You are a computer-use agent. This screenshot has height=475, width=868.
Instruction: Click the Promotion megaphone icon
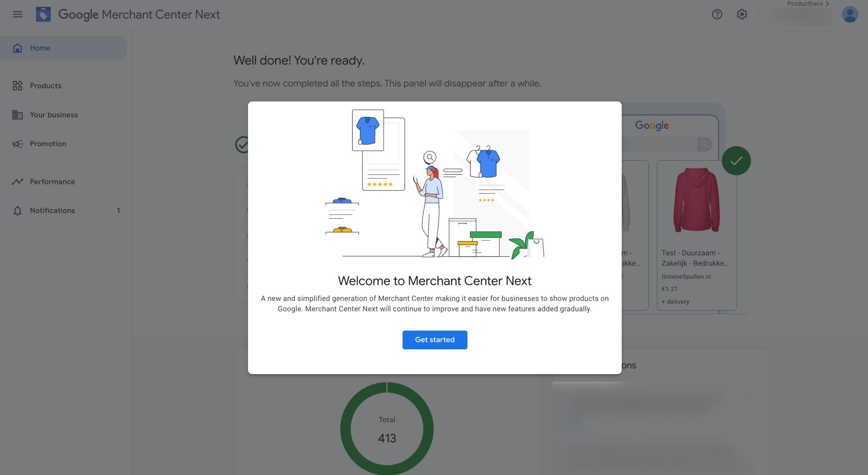[17, 144]
